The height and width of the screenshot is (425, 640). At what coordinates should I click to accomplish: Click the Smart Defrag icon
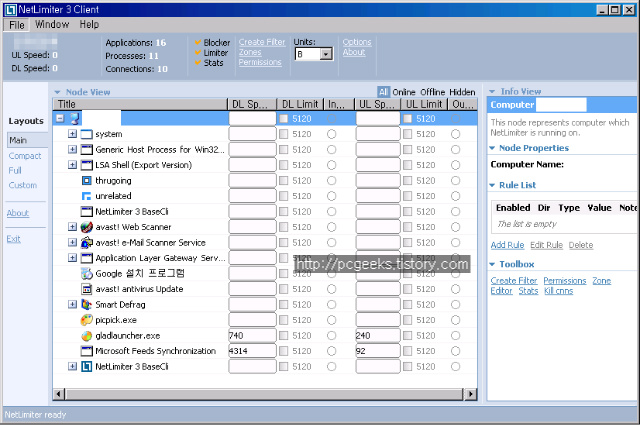point(87,305)
